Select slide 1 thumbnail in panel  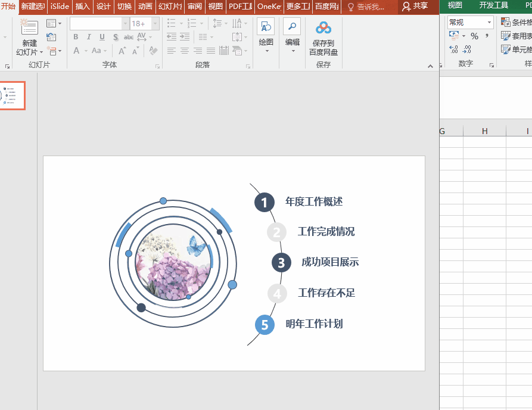coord(13,96)
